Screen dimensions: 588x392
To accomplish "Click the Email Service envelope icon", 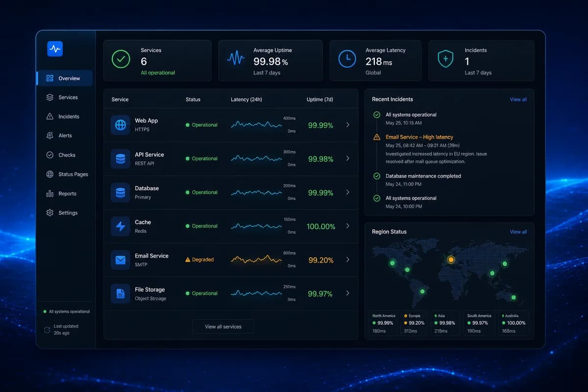I will tap(121, 260).
